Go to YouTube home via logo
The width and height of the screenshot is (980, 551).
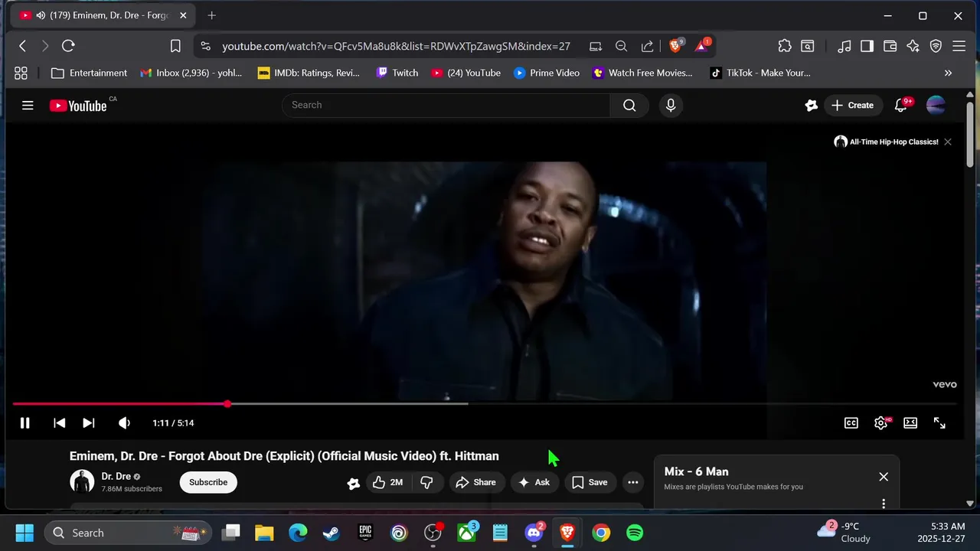(78, 106)
